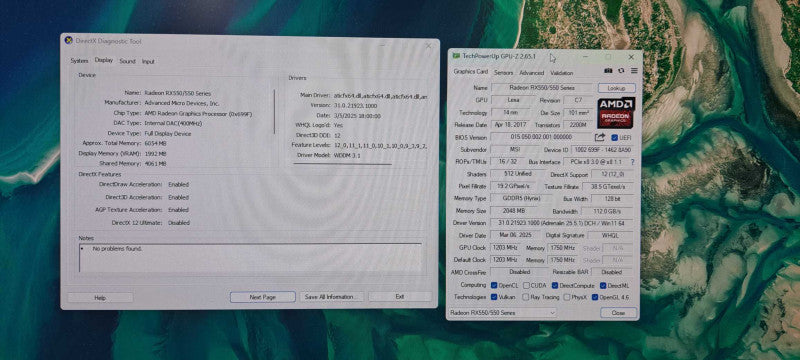Click the AMD Radeon Graphics logo
Image resolution: width=800 pixels, height=360 pixels.
616,113
